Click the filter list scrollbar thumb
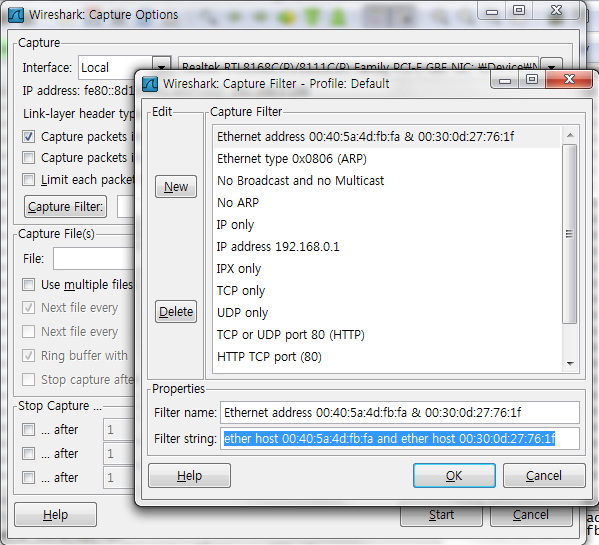Screen dimensions: 599x545 [570, 234]
